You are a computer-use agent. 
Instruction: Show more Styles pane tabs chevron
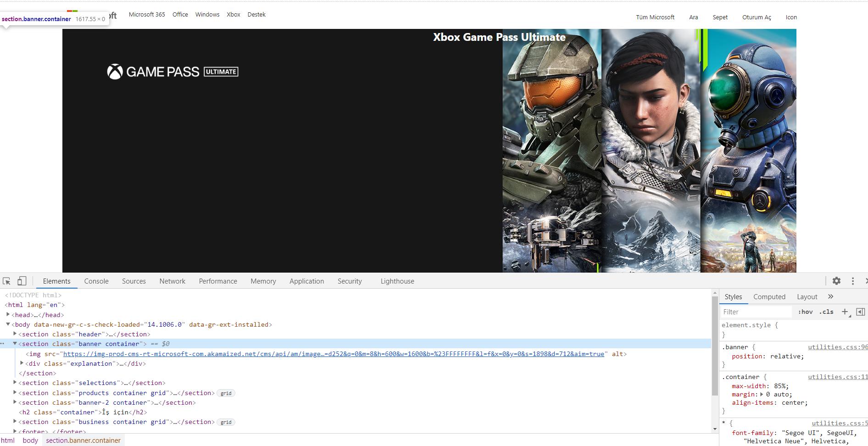pos(830,296)
